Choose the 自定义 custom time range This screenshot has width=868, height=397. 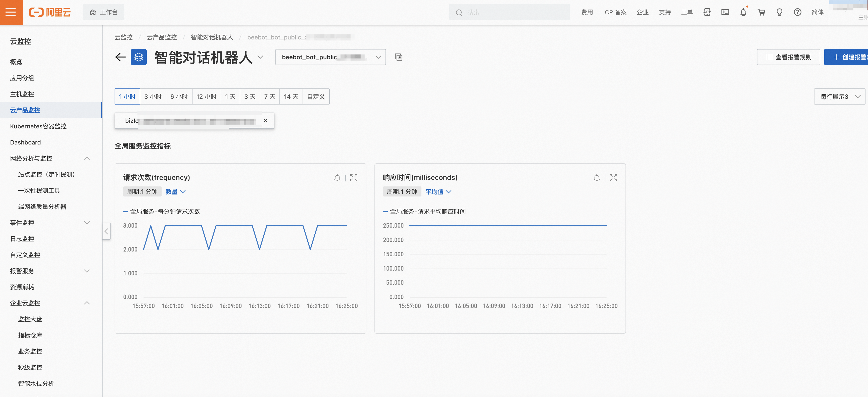click(x=316, y=97)
